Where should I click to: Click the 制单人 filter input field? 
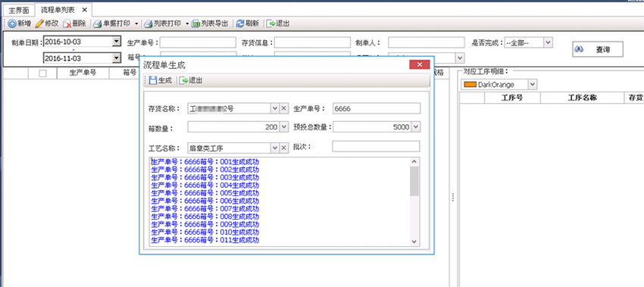(x=427, y=42)
